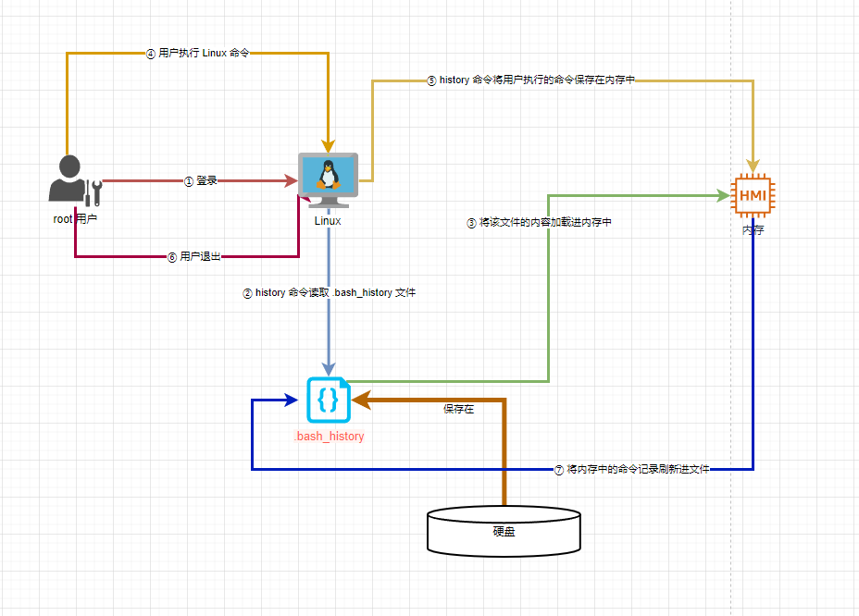Select the '⑤ history 命令将用户执行的命令保存在内存中' label

coord(530,80)
